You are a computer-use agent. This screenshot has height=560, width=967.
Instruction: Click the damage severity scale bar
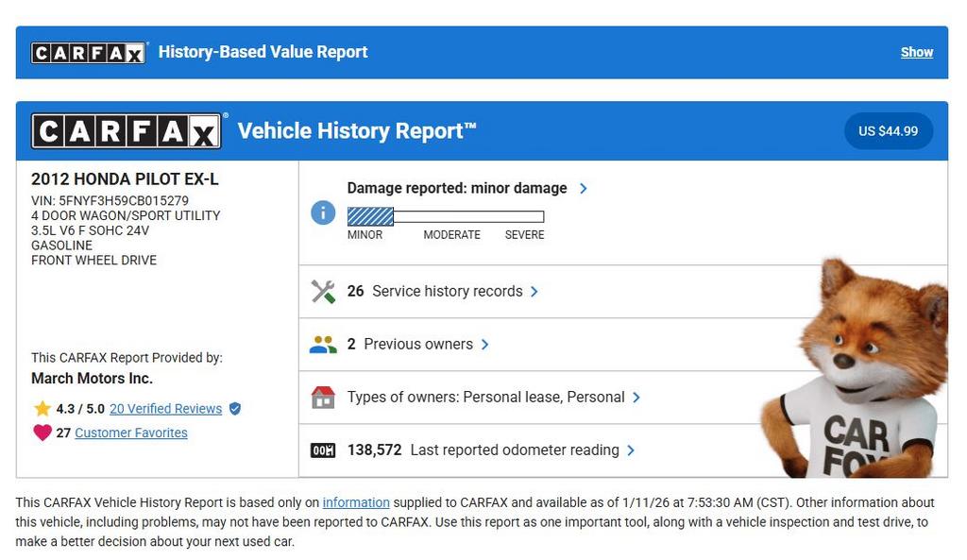pyautogui.click(x=446, y=216)
